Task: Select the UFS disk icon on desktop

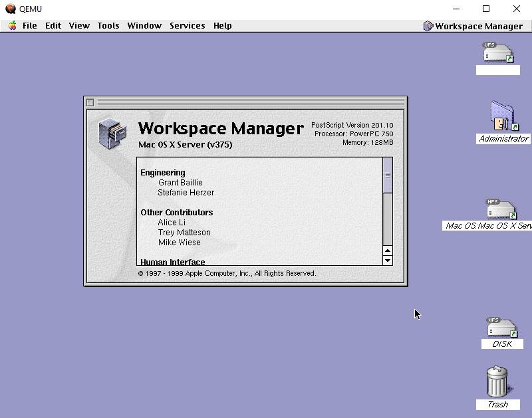Action: 498,53
